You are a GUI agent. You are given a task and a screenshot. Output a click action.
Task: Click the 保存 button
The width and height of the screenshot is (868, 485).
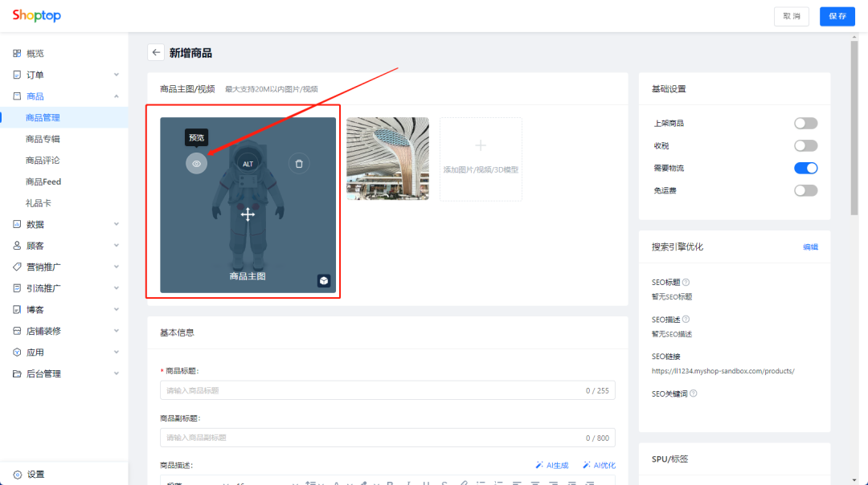click(837, 16)
